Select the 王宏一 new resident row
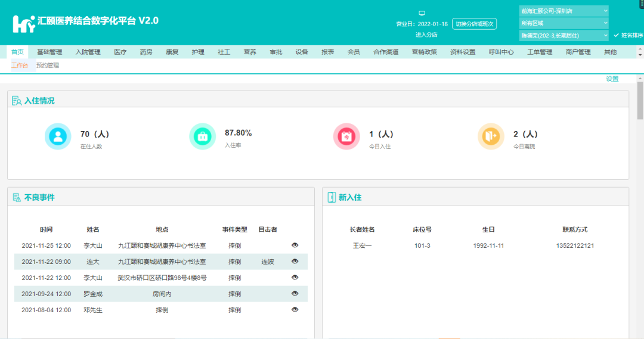 [x=475, y=245]
